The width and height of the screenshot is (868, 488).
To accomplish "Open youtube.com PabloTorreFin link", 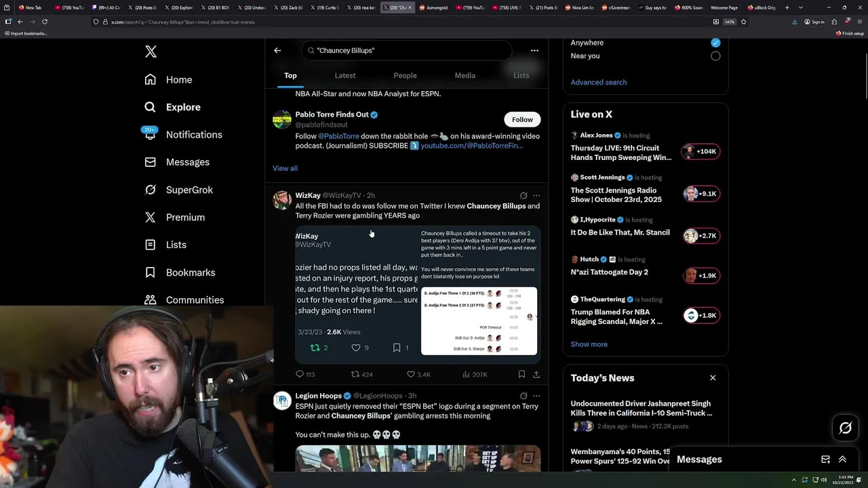I will click(471, 146).
